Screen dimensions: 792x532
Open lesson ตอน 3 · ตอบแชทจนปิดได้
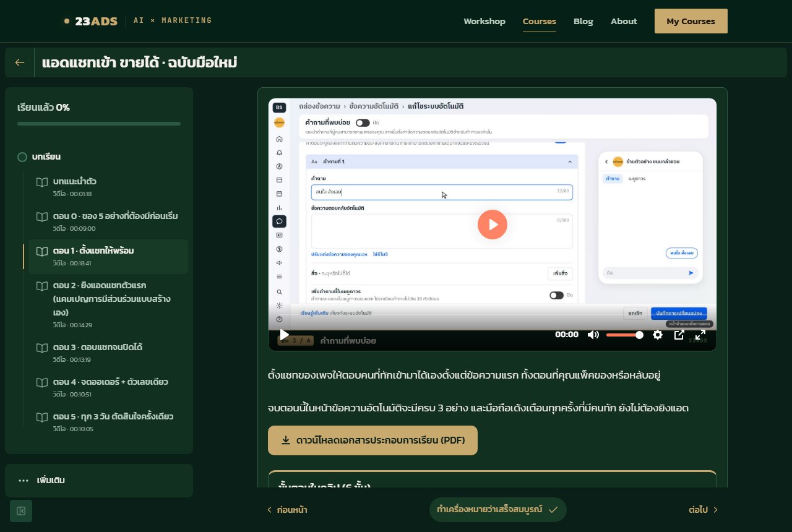(x=108, y=353)
